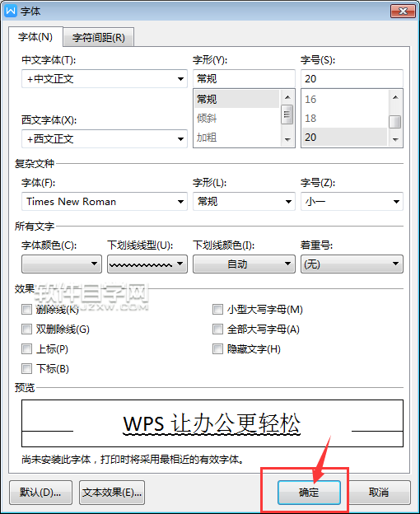Viewport: 420px width, 514px height.
Task: Toggle the 删除线(K) checkbox
Action: click(x=26, y=310)
